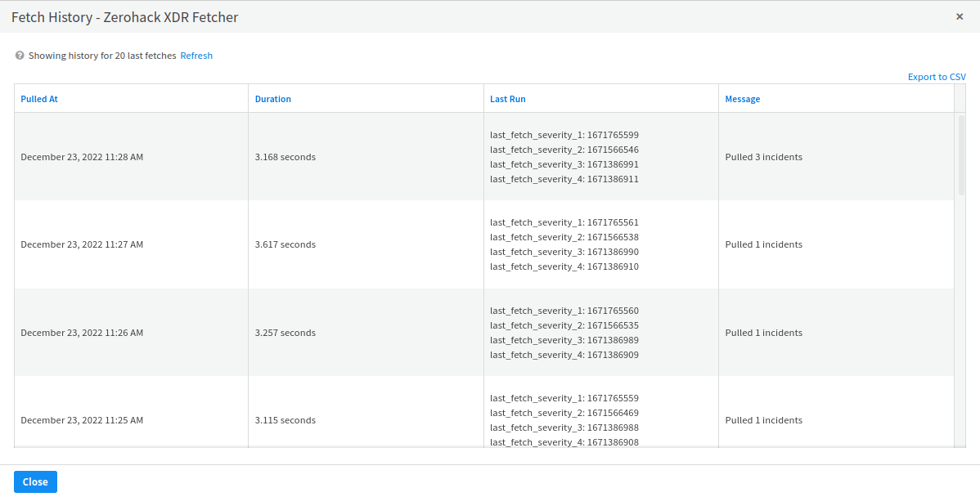Click the 3.257 seconds duration cell
The image size is (980, 497).
(x=285, y=333)
